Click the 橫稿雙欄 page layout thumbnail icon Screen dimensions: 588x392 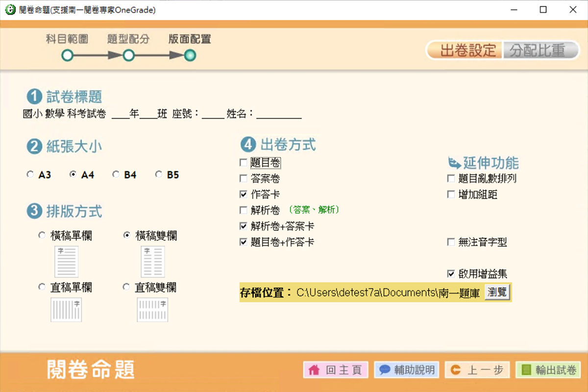pyautogui.click(x=152, y=261)
